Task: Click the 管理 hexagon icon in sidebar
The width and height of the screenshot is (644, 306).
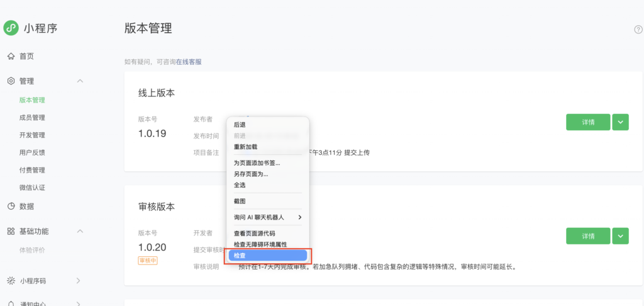Action: pos(11,81)
